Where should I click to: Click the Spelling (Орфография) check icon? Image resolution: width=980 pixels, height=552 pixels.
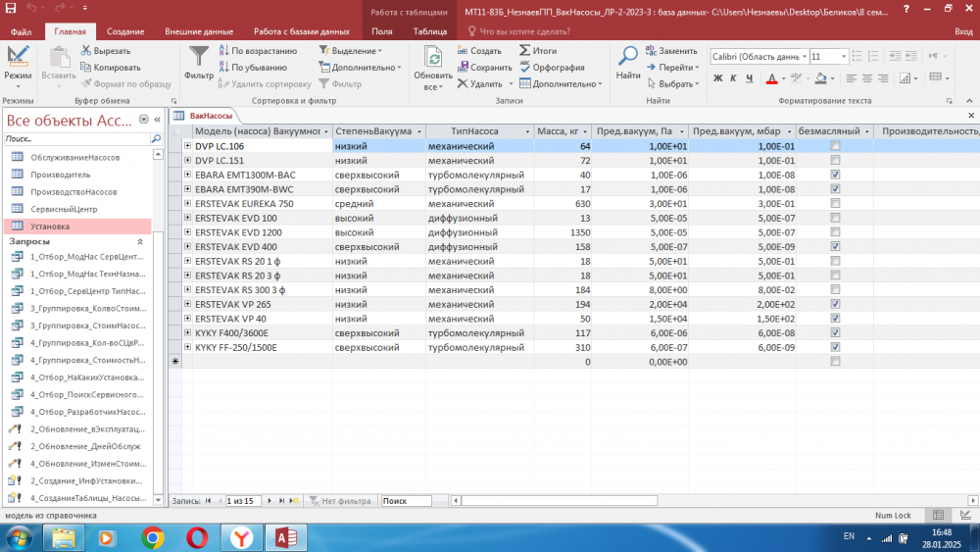click(x=526, y=68)
